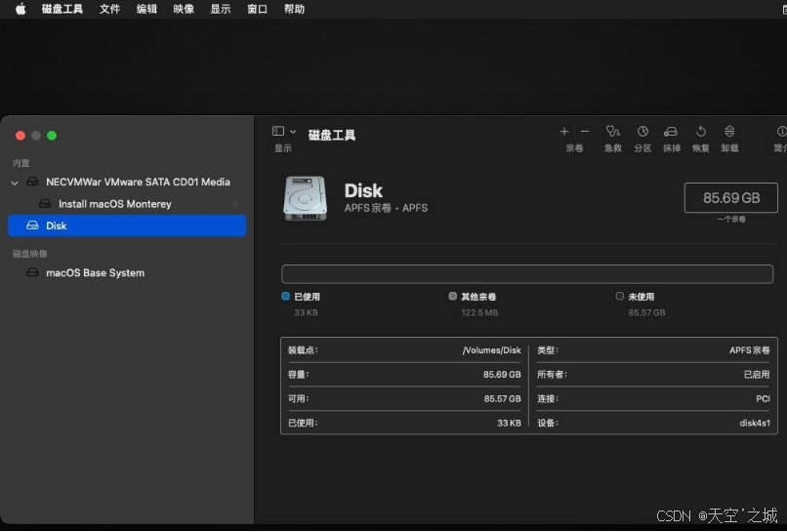Click the 85.69 GB capacity box
This screenshot has width=787, height=532.
point(730,198)
